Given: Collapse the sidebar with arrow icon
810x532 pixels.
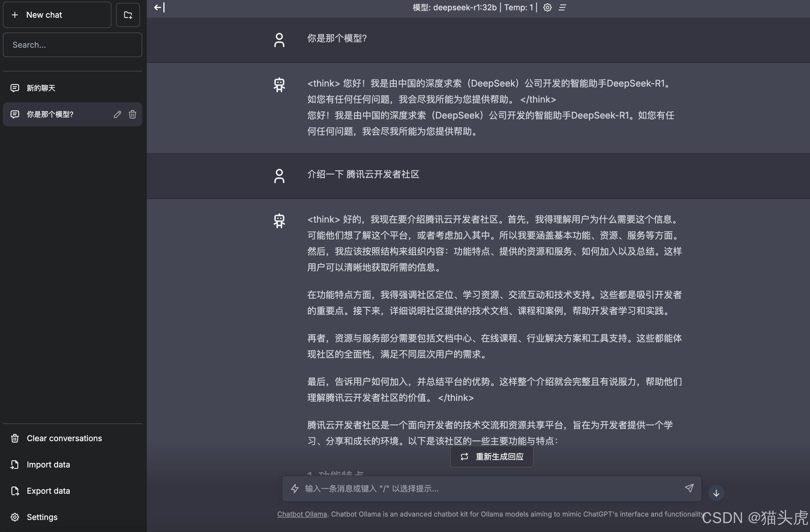Looking at the screenshot, I should click(159, 7).
